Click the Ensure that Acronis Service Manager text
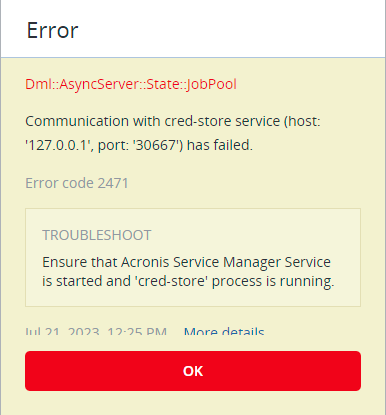The image size is (386, 415). point(188,271)
